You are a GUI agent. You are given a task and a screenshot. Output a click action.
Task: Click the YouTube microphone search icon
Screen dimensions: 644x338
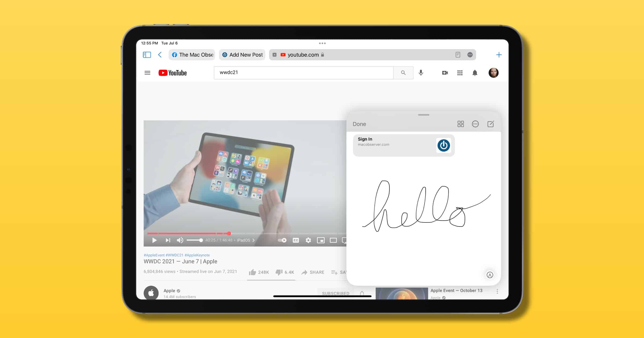coord(421,72)
